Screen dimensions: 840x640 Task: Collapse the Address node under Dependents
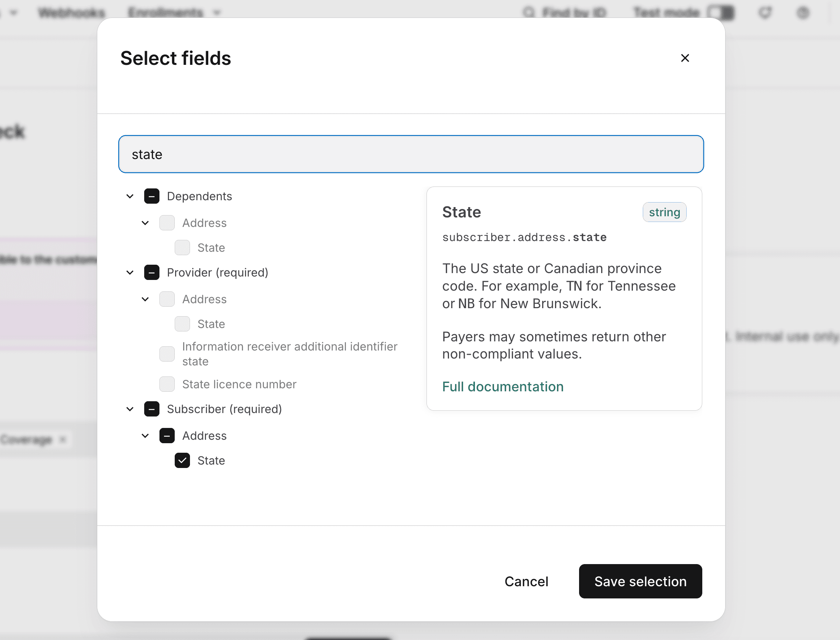pos(145,223)
